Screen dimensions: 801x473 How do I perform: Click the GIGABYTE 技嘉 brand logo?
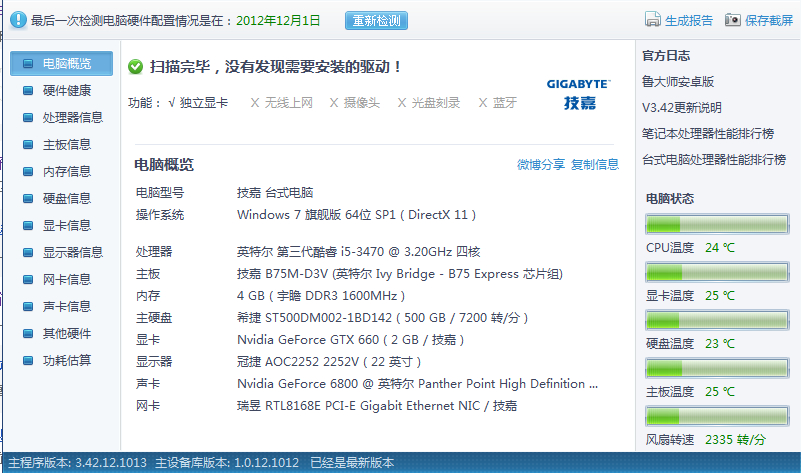[x=578, y=94]
